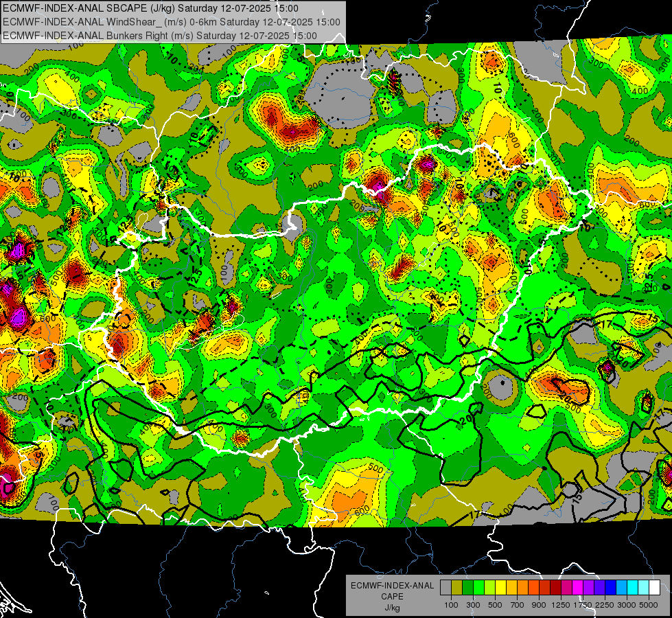Click the legend scale value 3000
The image size is (672, 618).
(627, 605)
